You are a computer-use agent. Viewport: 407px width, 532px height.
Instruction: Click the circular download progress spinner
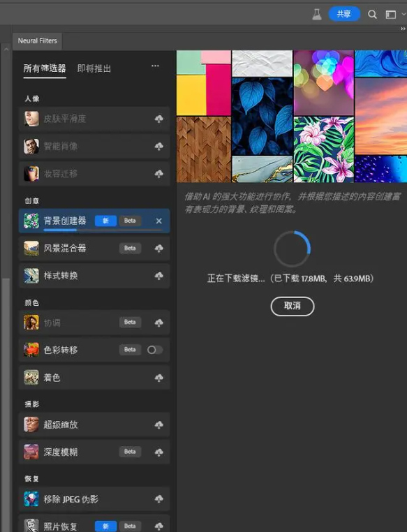click(292, 249)
